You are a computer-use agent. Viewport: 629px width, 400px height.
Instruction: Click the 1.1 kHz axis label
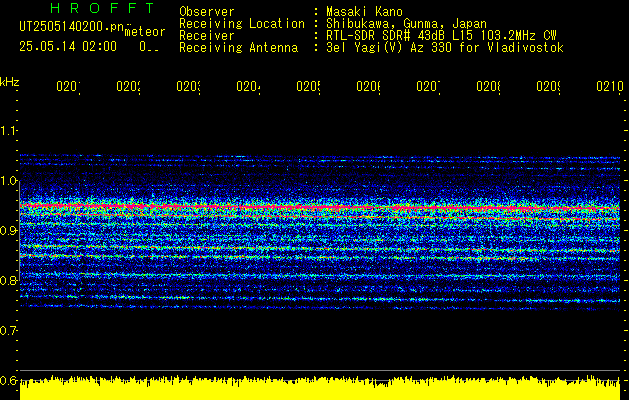8,130
